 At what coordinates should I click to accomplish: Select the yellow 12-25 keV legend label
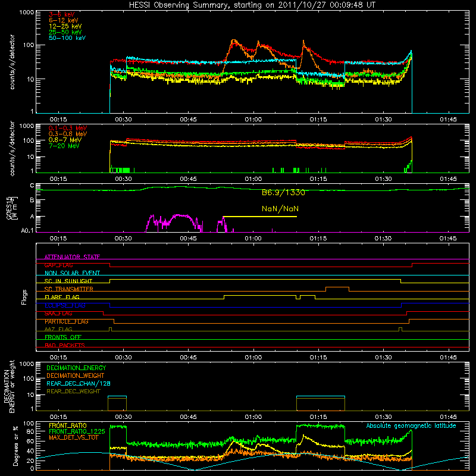pos(65,26)
